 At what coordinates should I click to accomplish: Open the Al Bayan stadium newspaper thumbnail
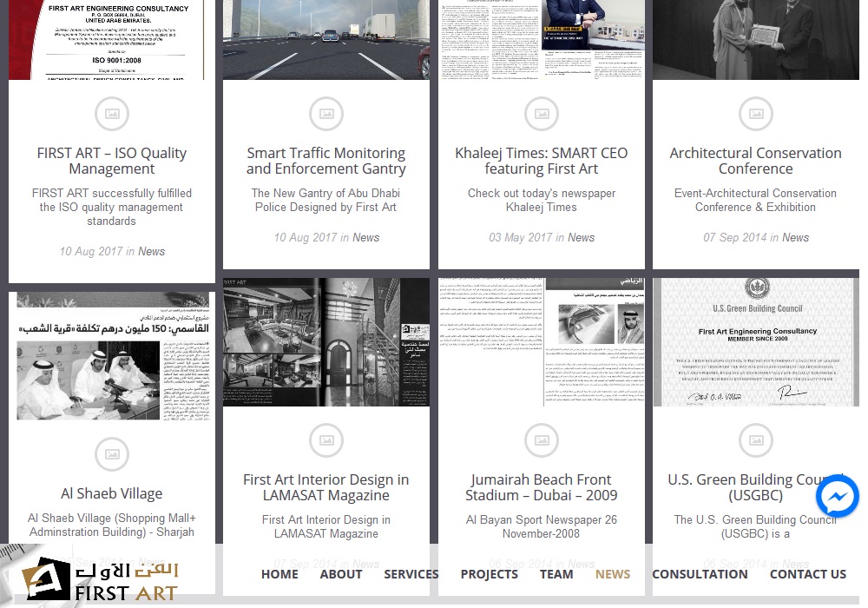coord(542,342)
